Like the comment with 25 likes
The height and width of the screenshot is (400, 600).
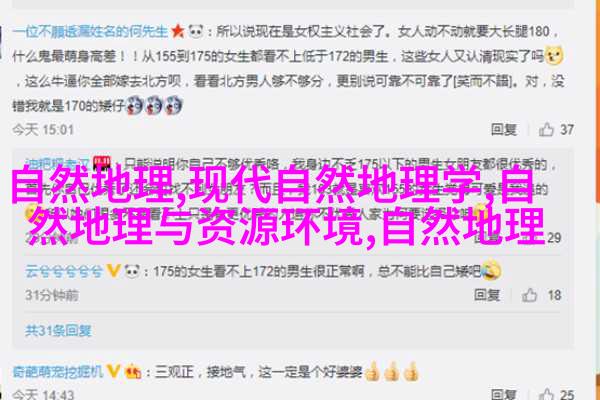pyautogui.click(x=546, y=394)
